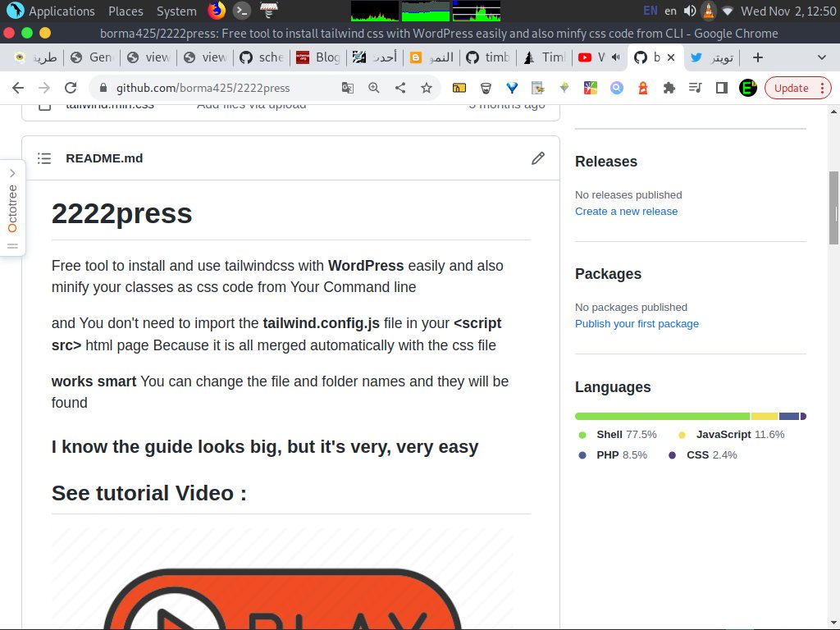Click the README table of contents icon

43,158
